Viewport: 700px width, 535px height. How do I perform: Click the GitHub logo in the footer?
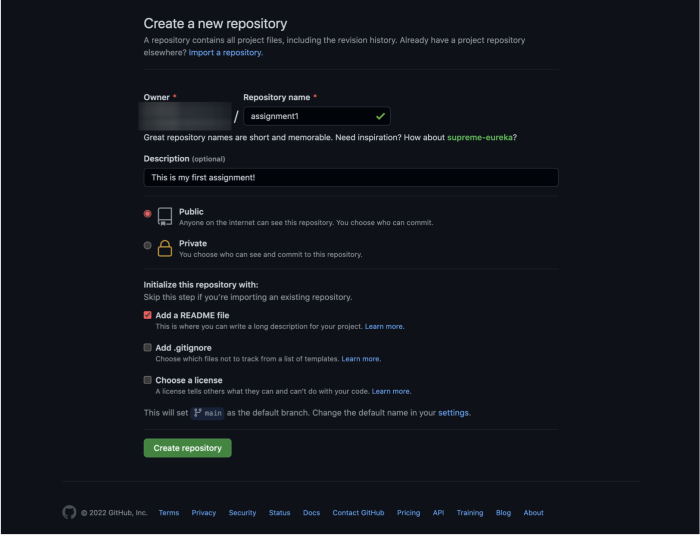coord(69,512)
